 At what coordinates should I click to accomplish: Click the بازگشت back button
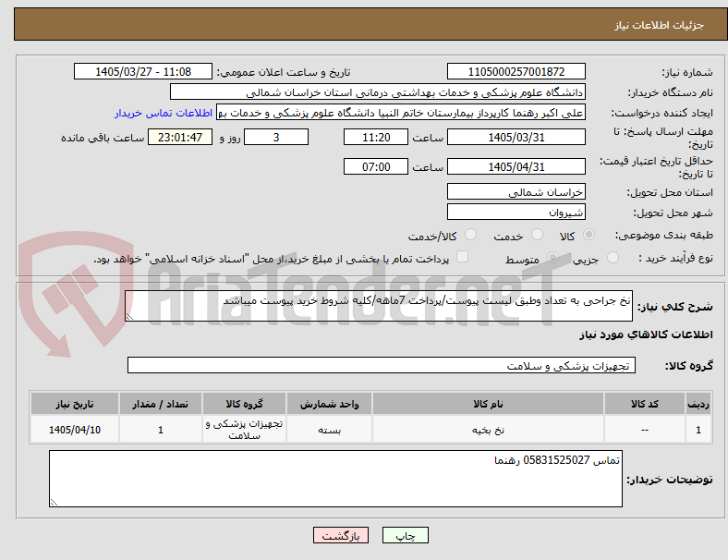pyautogui.click(x=341, y=535)
